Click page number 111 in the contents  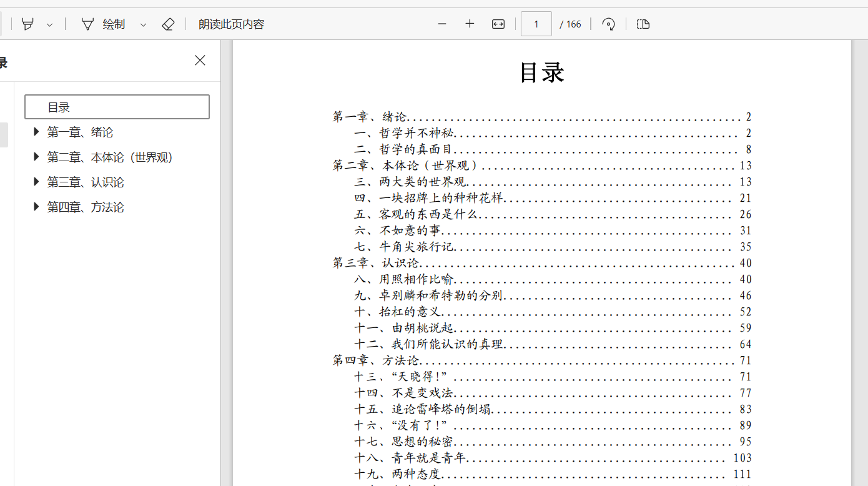742,474
